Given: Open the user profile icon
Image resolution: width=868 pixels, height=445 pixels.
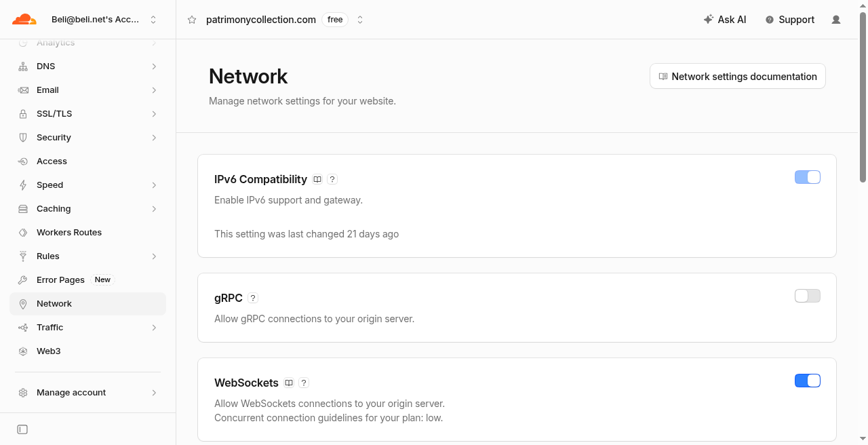Looking at the screenshot, I should (x=836, y=20).
